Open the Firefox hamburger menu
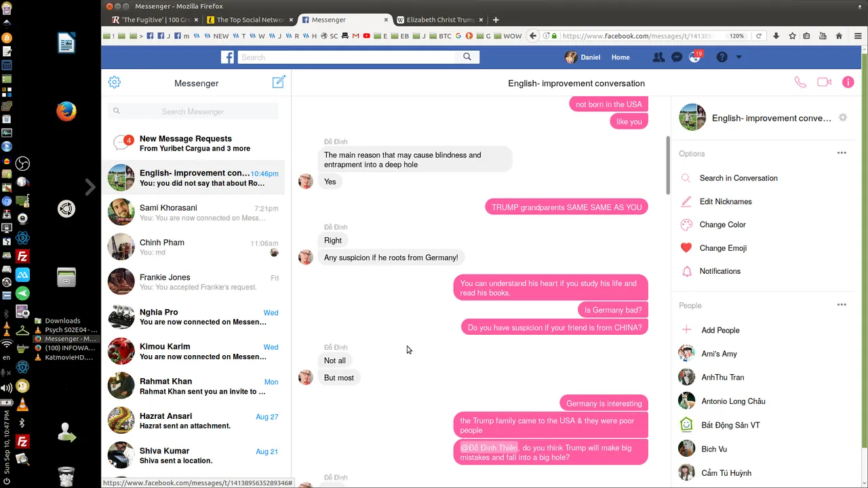 point(858,36)
